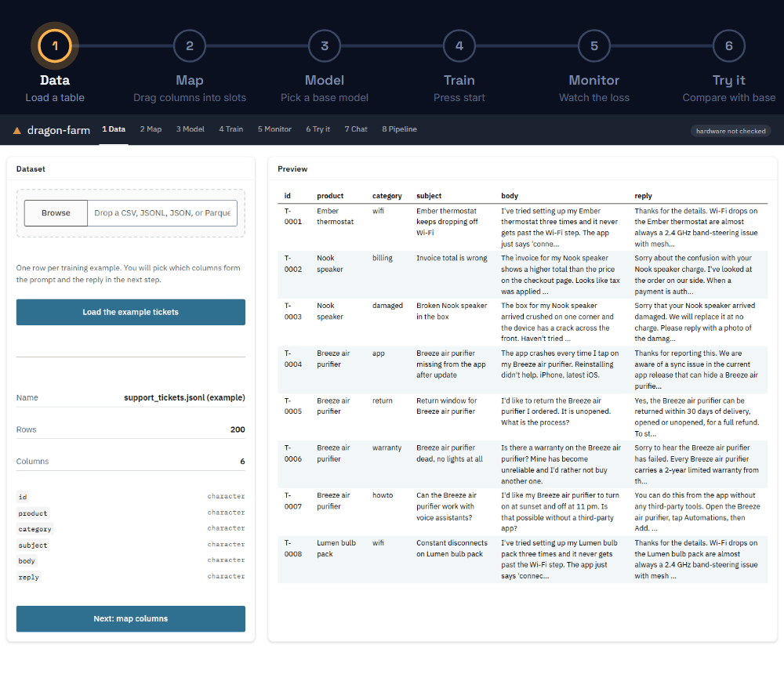
Task: Click the product column header in Preview
Action: [x=330, y=196]
